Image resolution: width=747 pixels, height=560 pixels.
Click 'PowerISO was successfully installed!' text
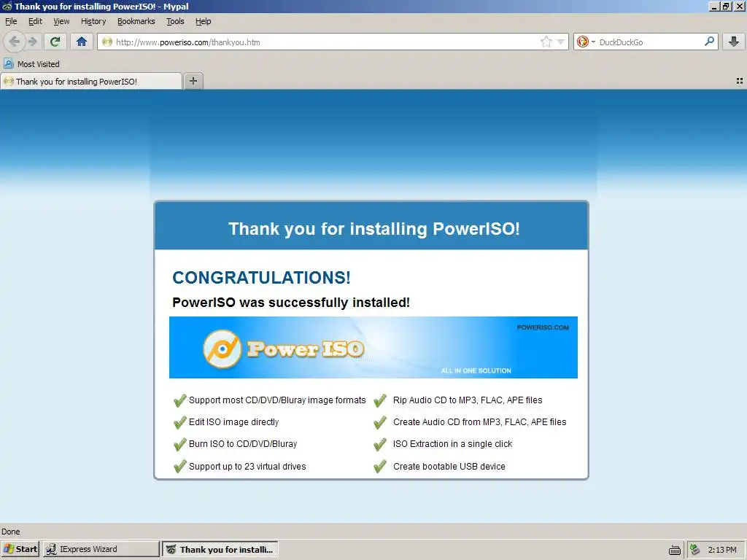coord(290,303)
